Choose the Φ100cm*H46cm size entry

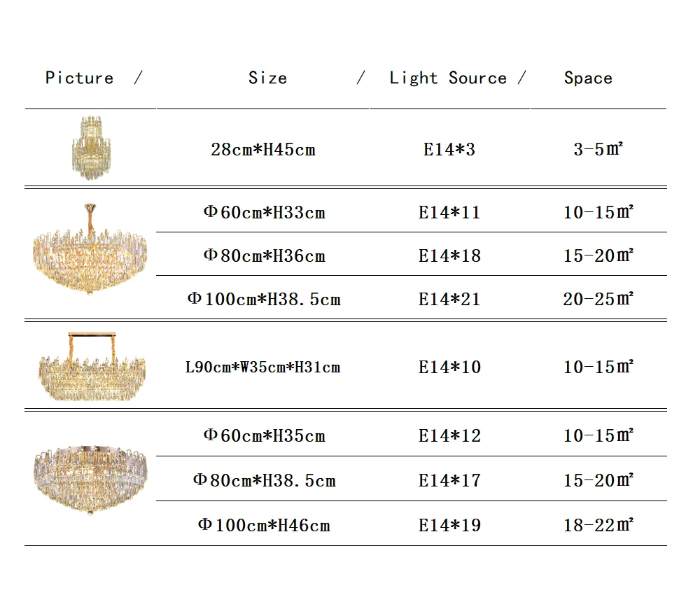(x=265, y=526)
